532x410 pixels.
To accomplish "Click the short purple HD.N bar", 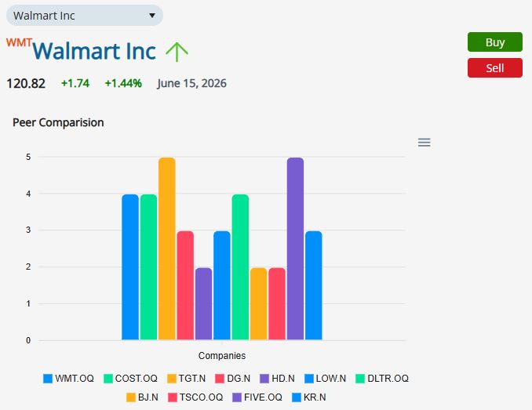I will point(203,304).
